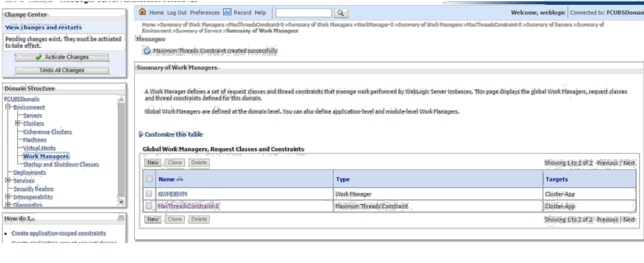Click the bottom New button below table
The height and width of the screenshot is (263, 644).
153,219
